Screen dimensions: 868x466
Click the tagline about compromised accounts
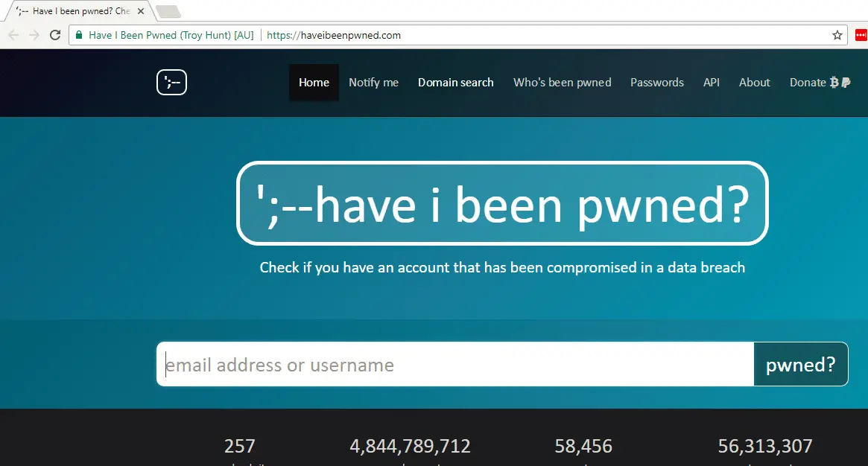click(x=502, y=267)
